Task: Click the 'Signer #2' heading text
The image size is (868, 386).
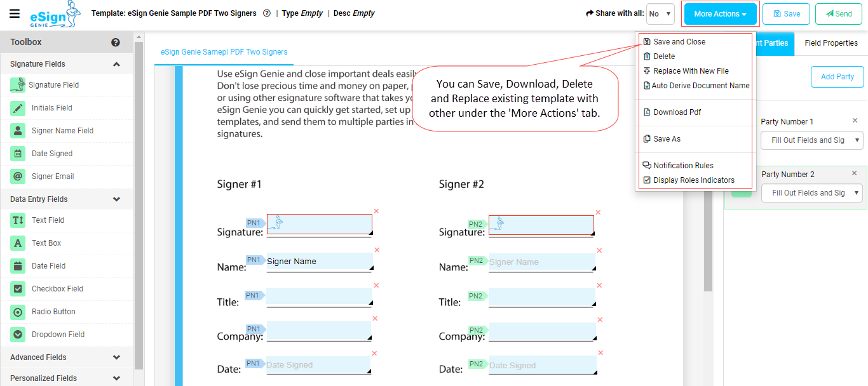Action: click(x=461, y=185)
